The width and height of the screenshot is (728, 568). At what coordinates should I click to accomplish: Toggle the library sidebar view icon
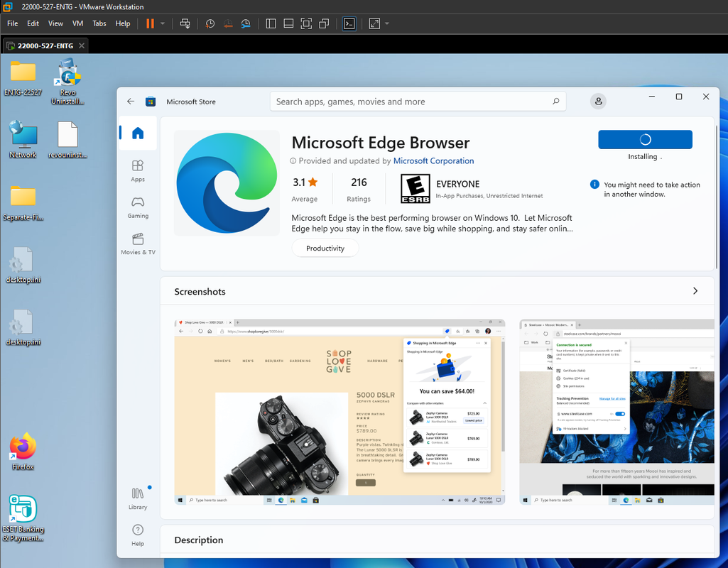tap(271, 23)
